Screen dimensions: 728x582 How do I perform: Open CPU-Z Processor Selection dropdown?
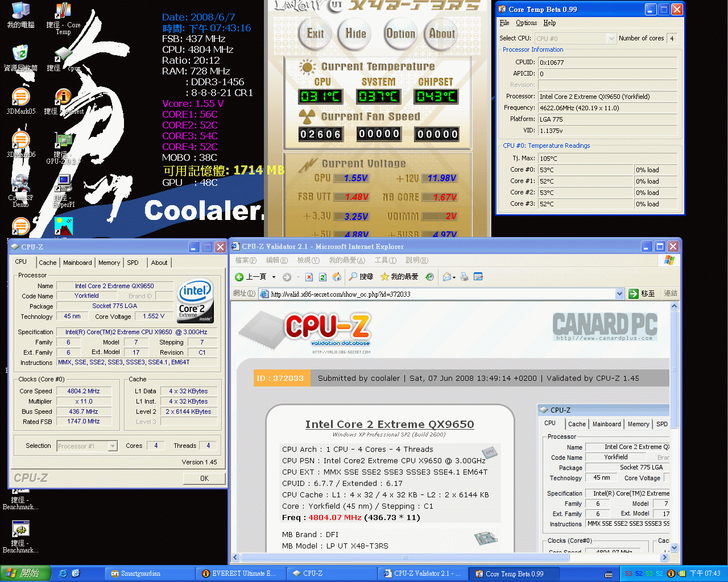[113, 446]
